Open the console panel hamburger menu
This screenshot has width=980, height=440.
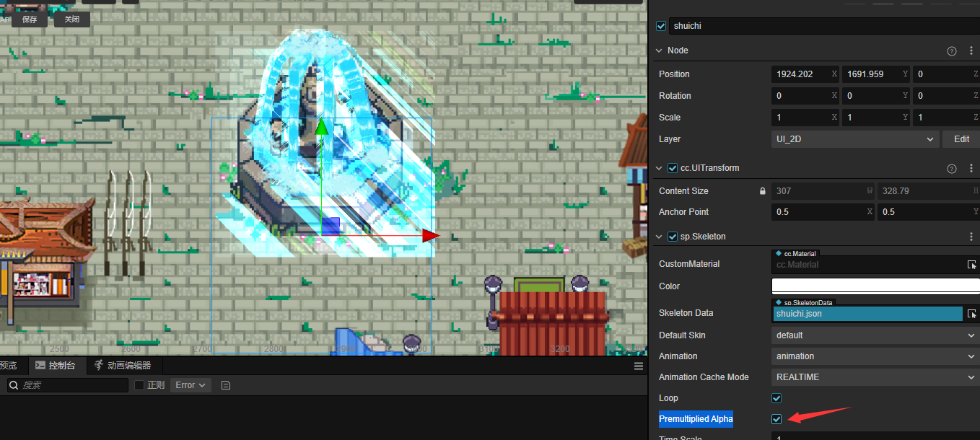coord(639,366)
